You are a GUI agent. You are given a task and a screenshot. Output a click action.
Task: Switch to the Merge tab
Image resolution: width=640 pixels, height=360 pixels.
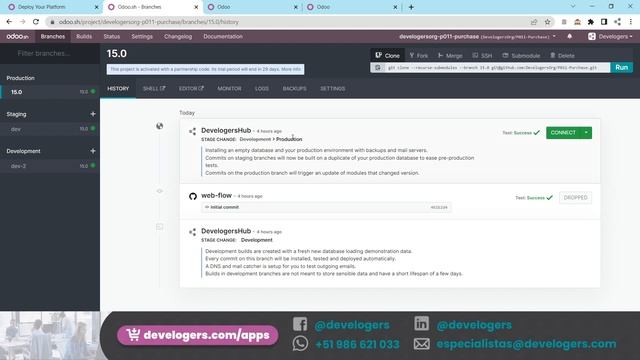(x=450, y=56)
